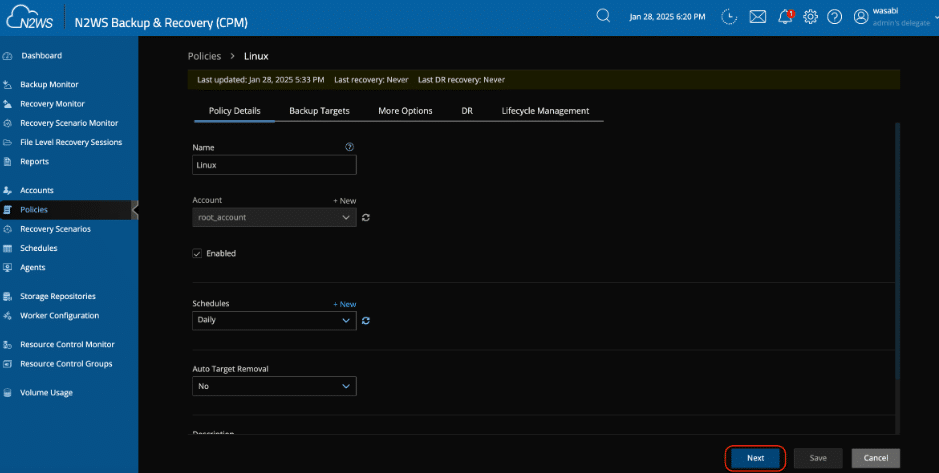
Task: Open the envelope messages icon
Action: pyautogui.click(x=758, y=17)
